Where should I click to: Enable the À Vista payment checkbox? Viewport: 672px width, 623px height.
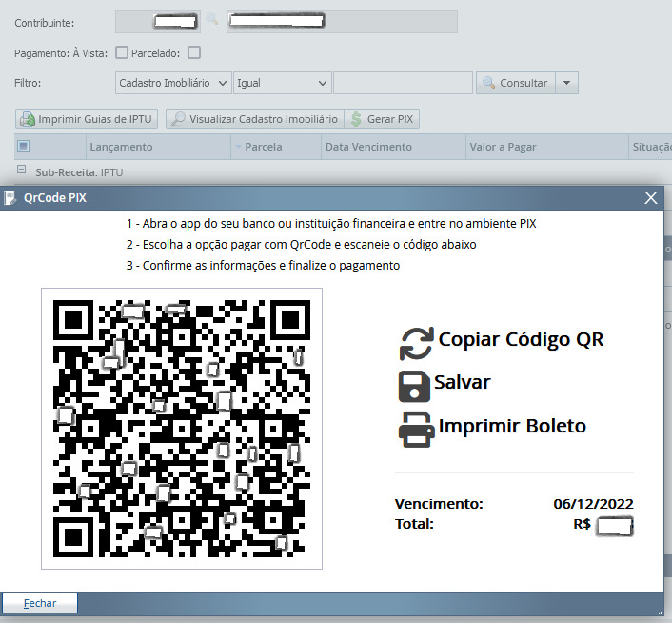coord(121,52)
